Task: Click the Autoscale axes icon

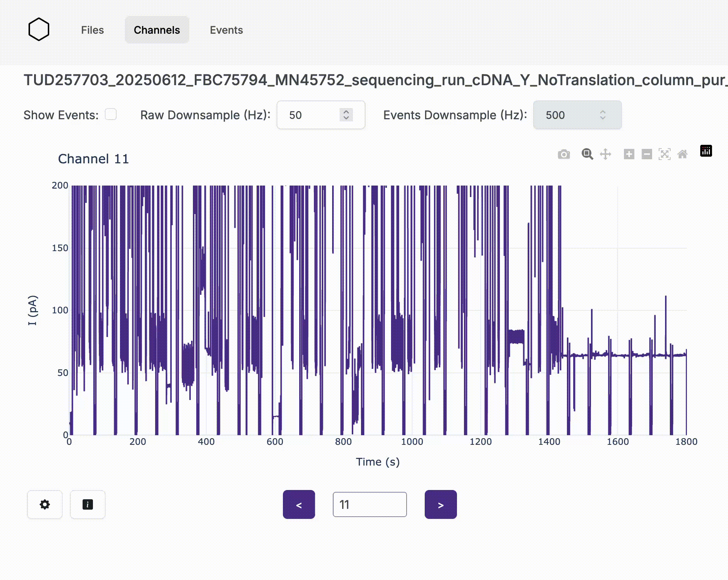Action: pos(664,154)
